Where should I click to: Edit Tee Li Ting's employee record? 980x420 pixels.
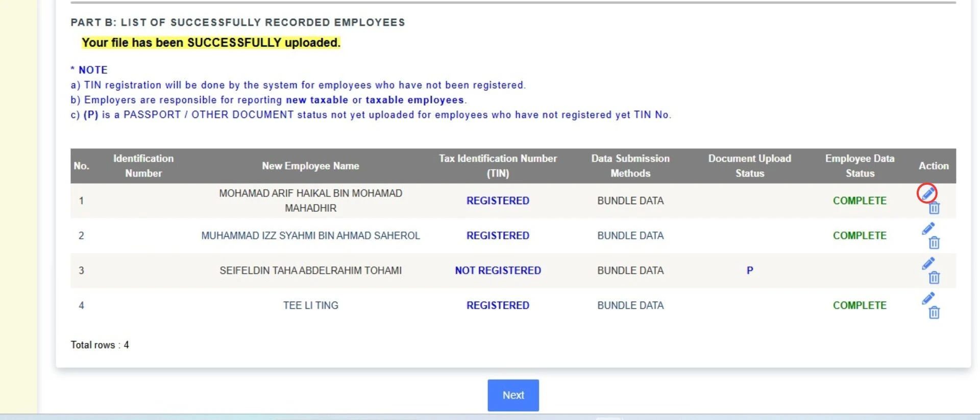928,299
